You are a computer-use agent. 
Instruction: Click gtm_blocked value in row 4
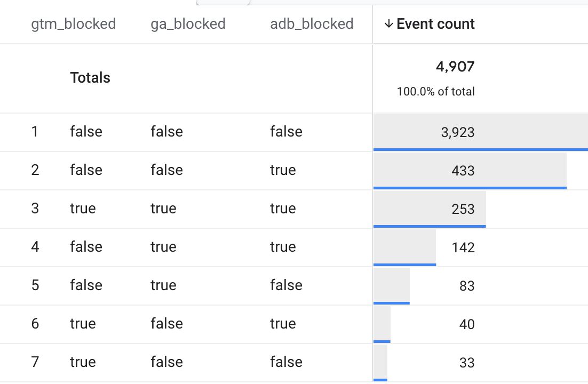pos(86,247)
